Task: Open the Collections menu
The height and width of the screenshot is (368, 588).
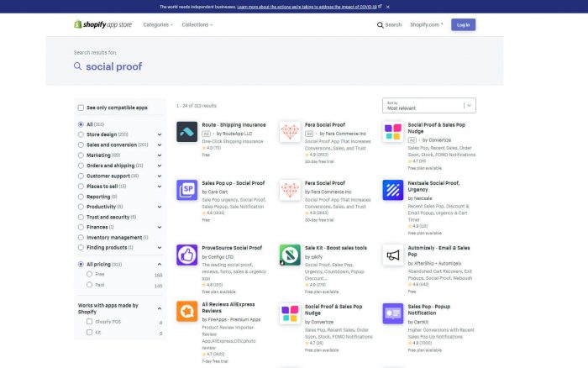Action: tap(197, 24)
